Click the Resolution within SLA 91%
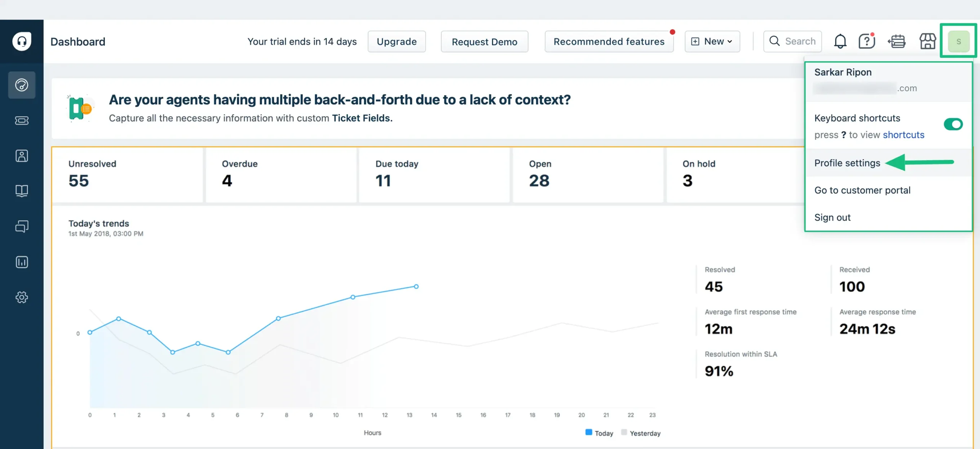Screen dimensions: 980x449 [719, 371]
